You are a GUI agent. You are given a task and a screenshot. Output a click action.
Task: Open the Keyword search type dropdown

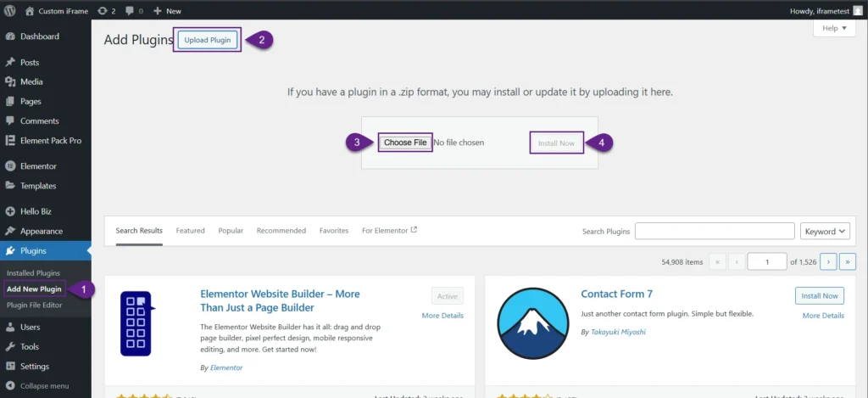coord(825,231)
